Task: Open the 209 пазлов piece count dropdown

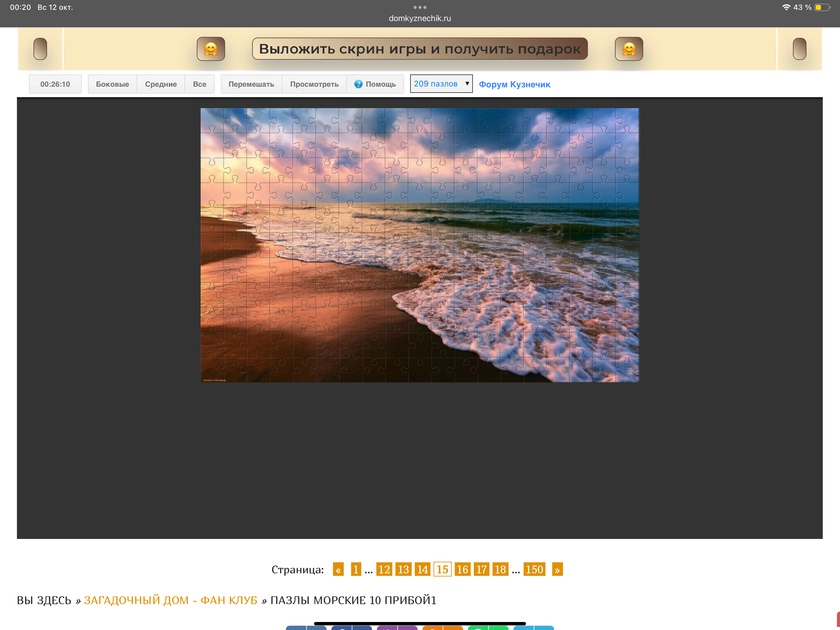Action: pyautogui.click(x=441, y=84)
